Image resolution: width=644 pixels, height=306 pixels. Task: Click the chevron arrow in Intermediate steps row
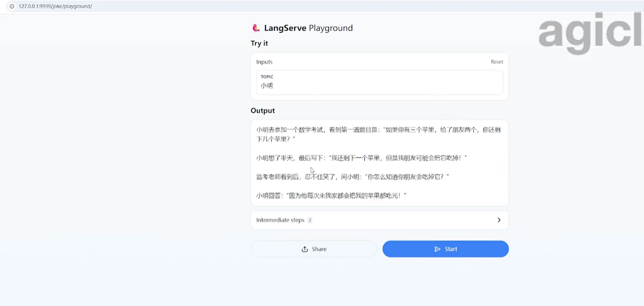[x=499, y=220]
